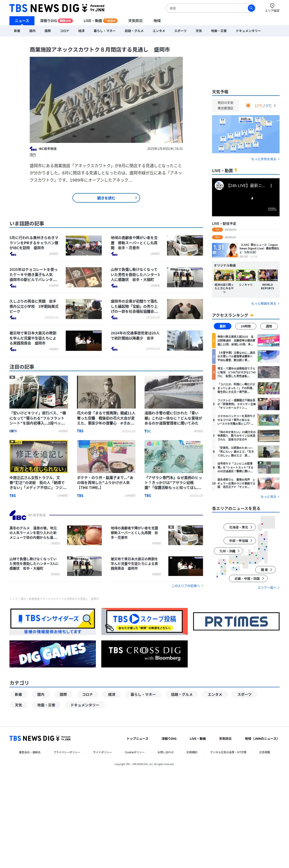The width and height of the screenshot is (289, 868).
Task: Click このエリアの記事へ link
Action: (187, 586)
